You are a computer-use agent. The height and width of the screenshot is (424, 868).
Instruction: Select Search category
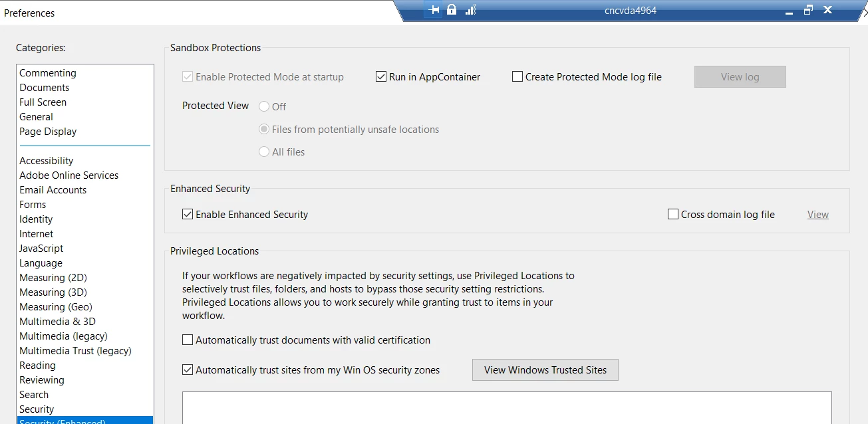coord(85,394)
